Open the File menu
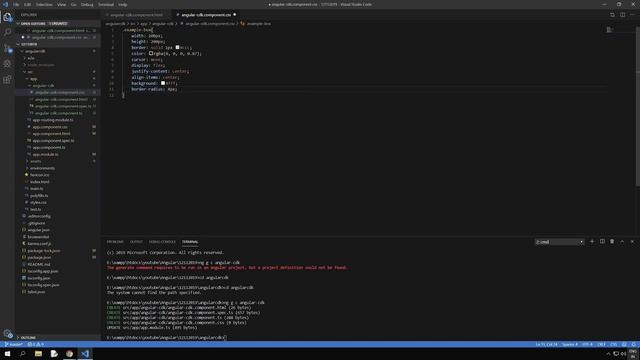The height and width of the screenshot is (360, 640). 16,4
